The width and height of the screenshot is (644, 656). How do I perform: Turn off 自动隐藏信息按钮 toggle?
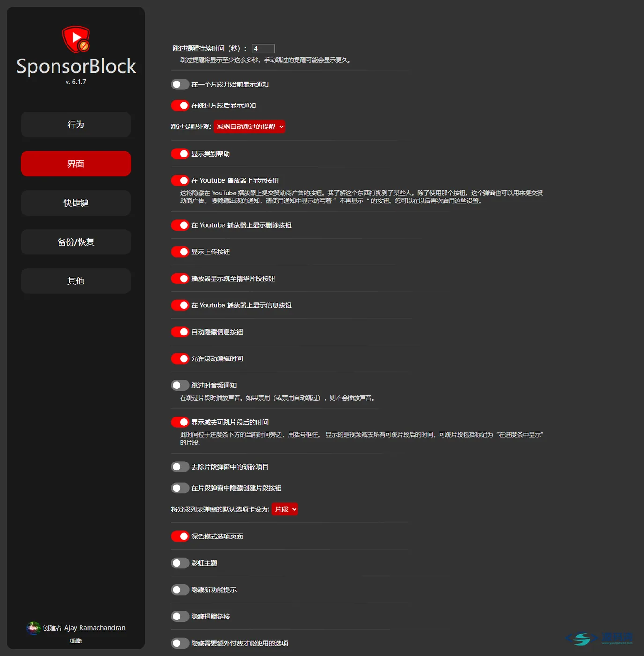[180, 332]
